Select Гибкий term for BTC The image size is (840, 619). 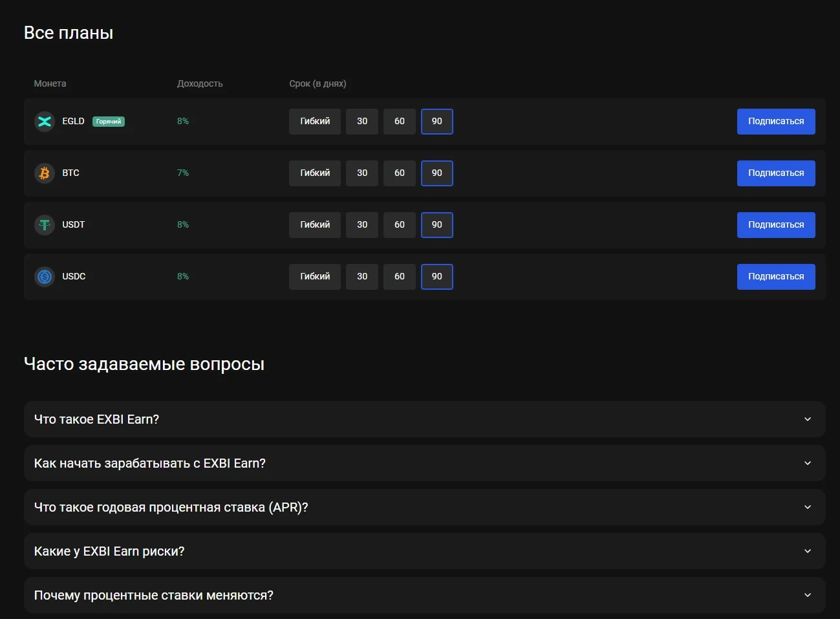(x=315, y=173)
